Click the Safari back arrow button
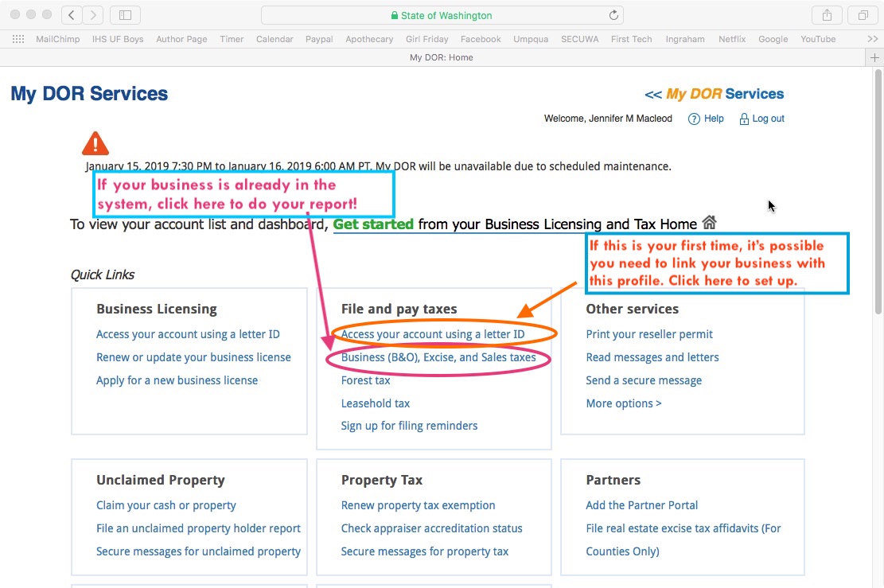This screenshot has height=588, width=884. pyautogui.click(x=71, y=15)
